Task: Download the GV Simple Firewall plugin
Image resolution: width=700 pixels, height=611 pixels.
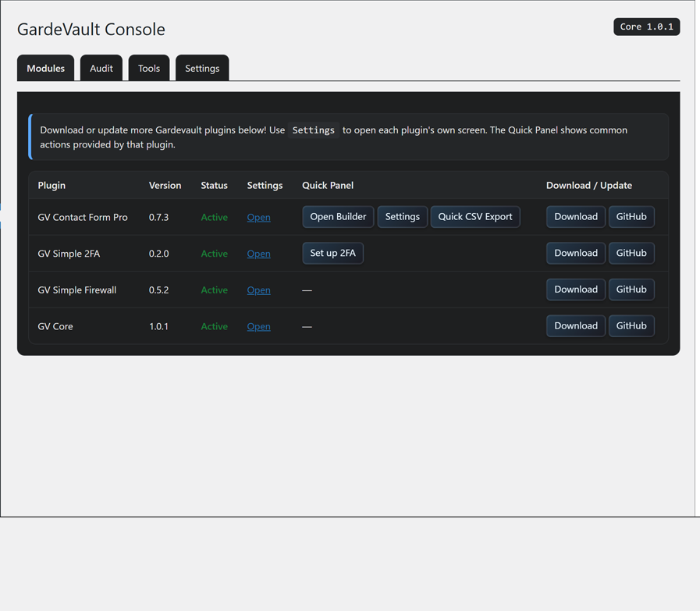Action: pos(575,290)
